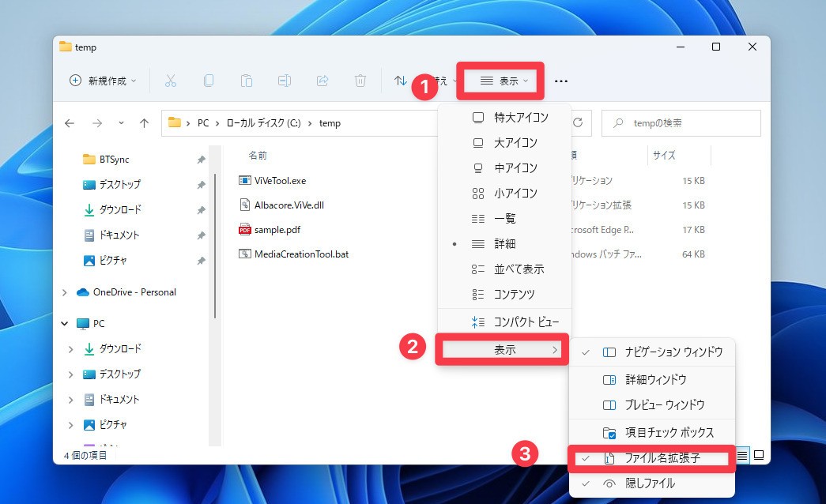Switch to large thumbnails status bar icon
Image resolution: width=826 pixels, height=504 pixels.
click(x=759, y=455)
